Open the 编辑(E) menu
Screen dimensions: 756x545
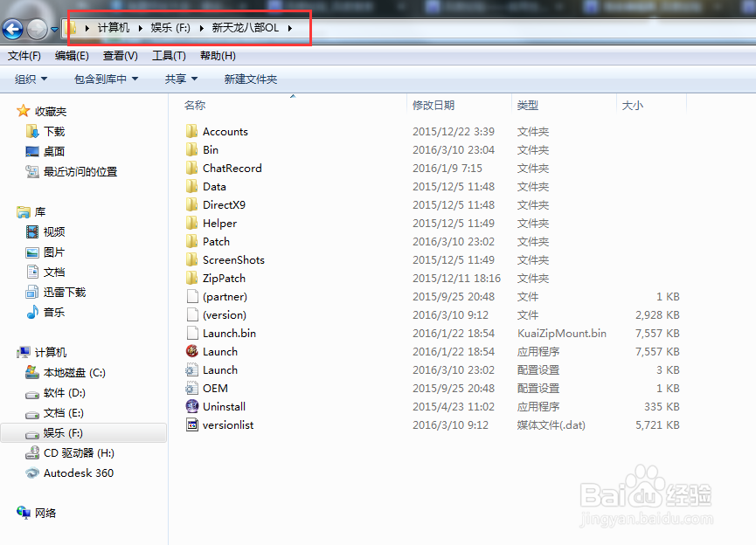[x=72, y=56]
